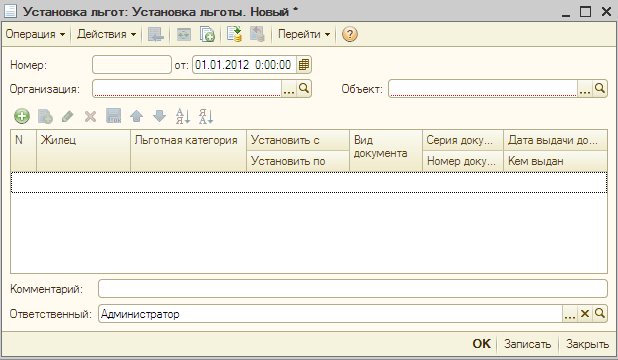Click the move row down arrow
The width and height of the screenshot is (618, 360).
coord(159,116)
